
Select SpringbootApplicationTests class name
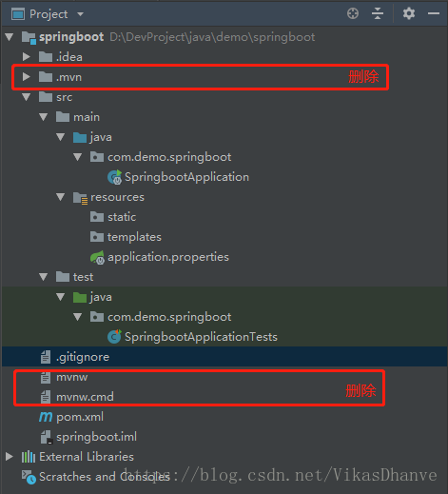point(201,337)
